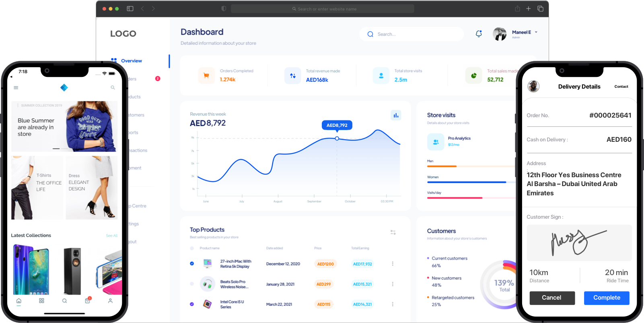Toggle the browser sidebar icon
Image resolution: width=644 pixels, height=323 pixels.
(130, 8)
